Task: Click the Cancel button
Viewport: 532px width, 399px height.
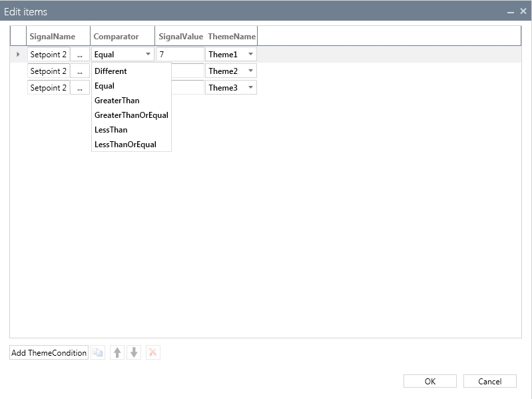Action: (490, 382)
